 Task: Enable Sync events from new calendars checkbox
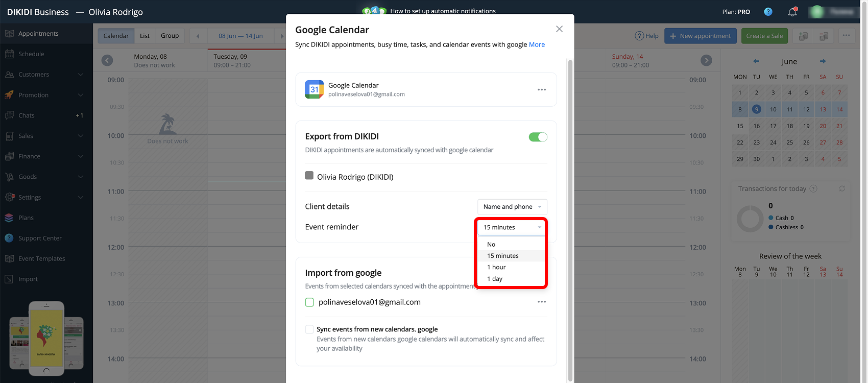pos(309,329)
